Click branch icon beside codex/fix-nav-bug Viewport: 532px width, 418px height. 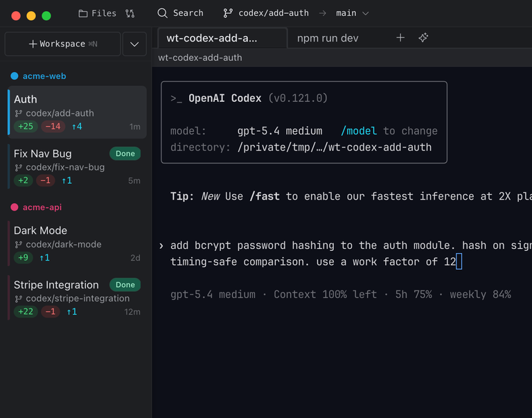18,167
